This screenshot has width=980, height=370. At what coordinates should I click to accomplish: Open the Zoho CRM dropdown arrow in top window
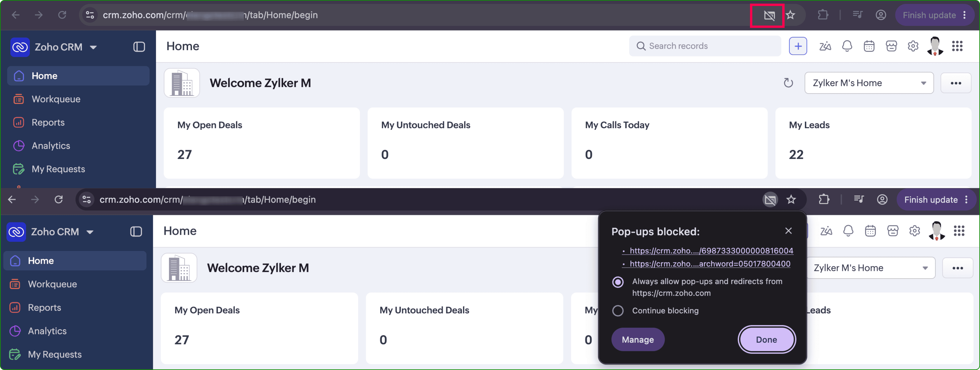(x=93, y=48)
